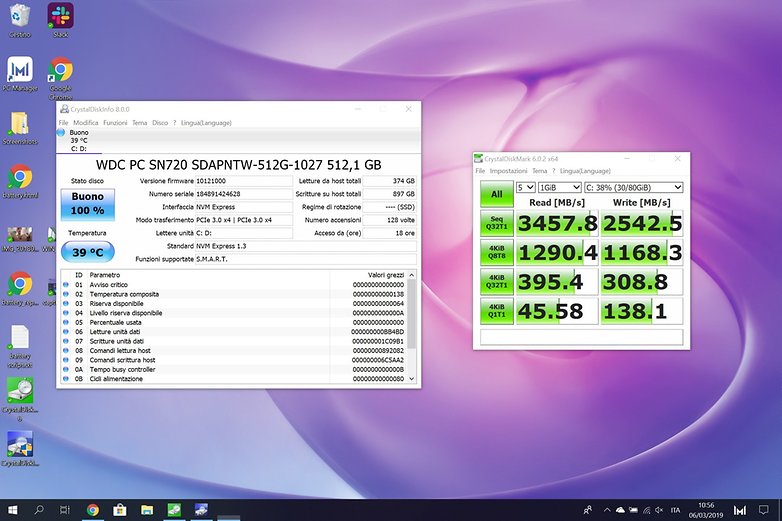
Task: Open the notification action center icon
Action: click(764, 510)
